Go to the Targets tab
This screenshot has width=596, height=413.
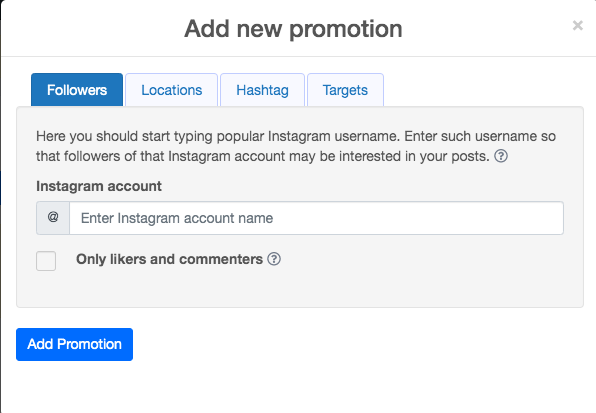345,90
